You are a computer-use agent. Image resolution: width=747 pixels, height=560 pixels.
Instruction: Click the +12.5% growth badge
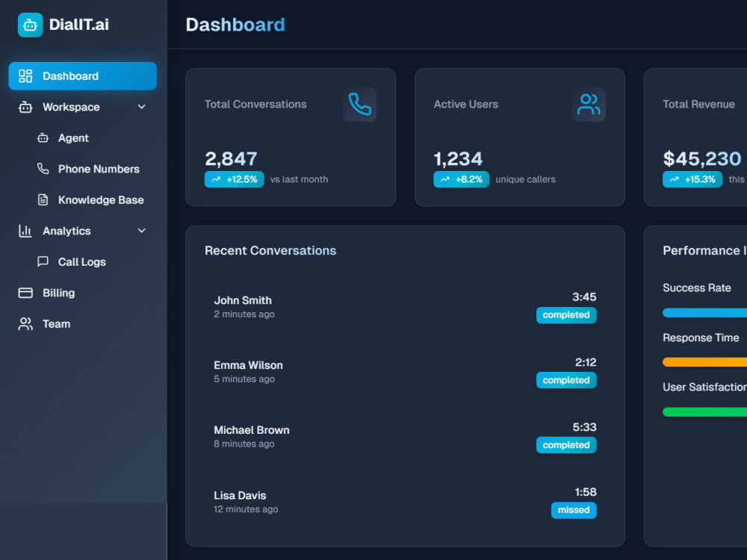[235, 179]
